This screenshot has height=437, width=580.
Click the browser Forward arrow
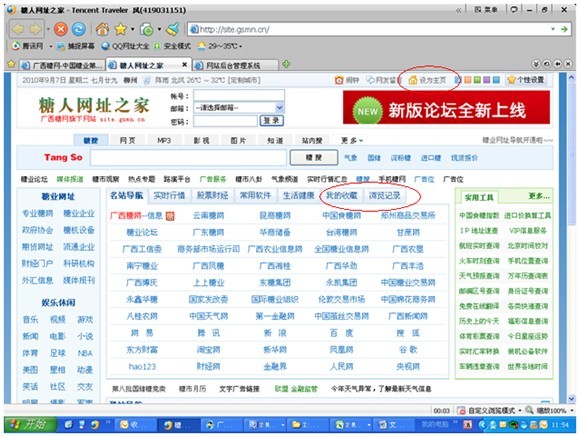click(x=35, y=29)
